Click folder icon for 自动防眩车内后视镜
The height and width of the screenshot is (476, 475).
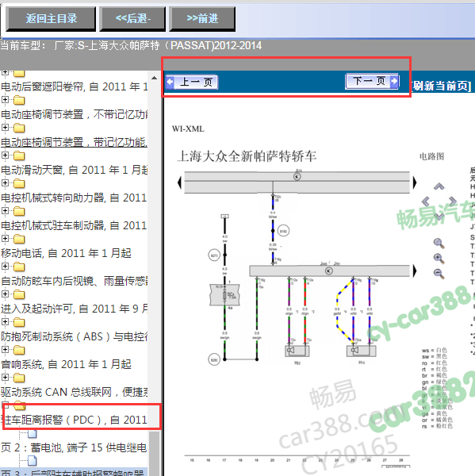coord(19,267)
